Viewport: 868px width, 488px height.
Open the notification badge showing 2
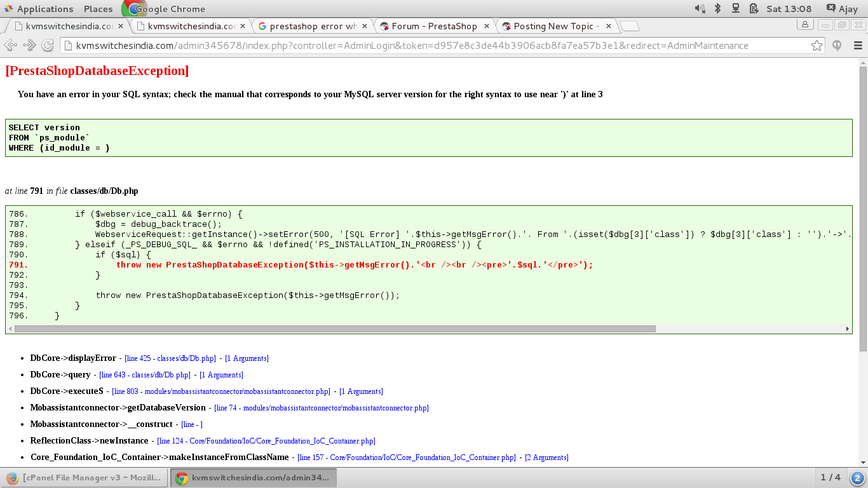pyautogui.click(x=857, y=478)
